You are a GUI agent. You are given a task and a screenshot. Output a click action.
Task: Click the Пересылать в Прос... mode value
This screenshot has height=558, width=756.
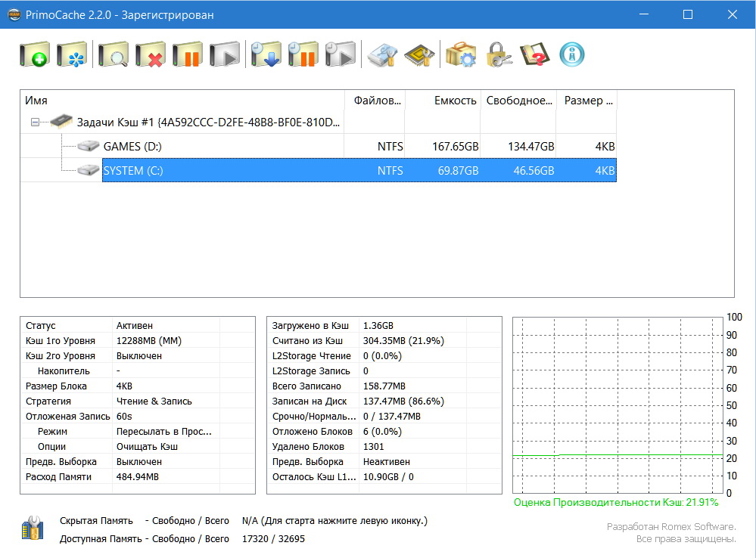(164, 432)
